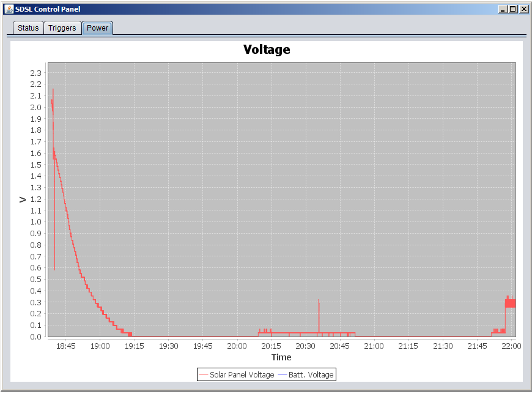Click the 19:30 time axis tick label
532x394 pixels.
169,346
